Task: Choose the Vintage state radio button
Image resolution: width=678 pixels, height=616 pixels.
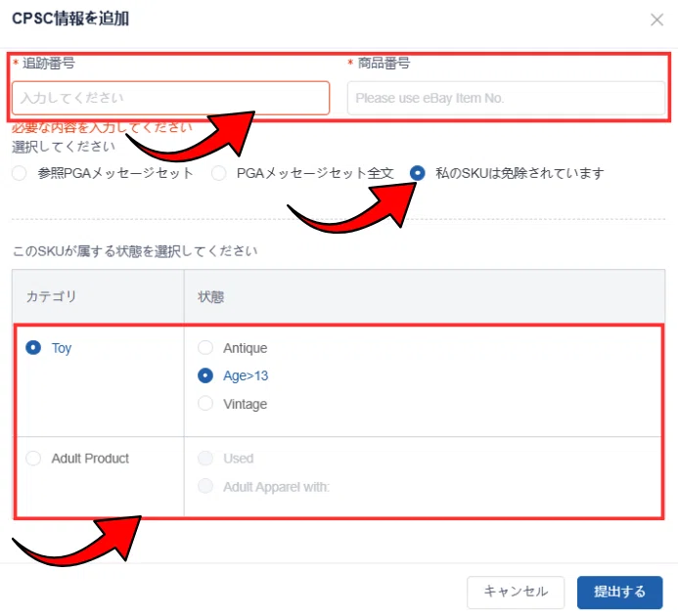Action: coord(205,404)
